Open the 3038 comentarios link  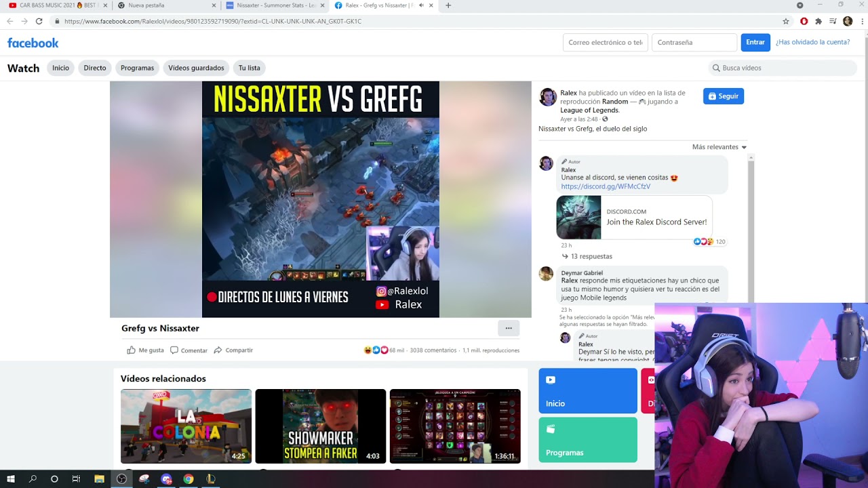pyautogui.click(x=433, y=350)
